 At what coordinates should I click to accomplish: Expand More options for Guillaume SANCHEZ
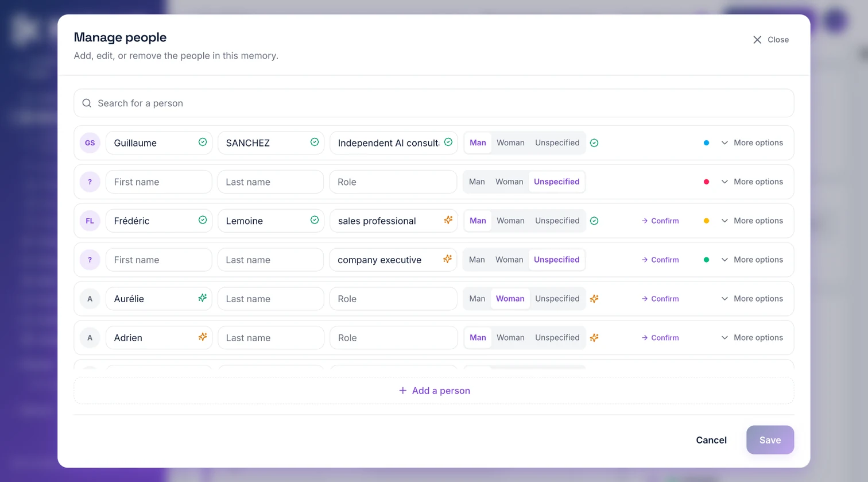pos(752,143)
